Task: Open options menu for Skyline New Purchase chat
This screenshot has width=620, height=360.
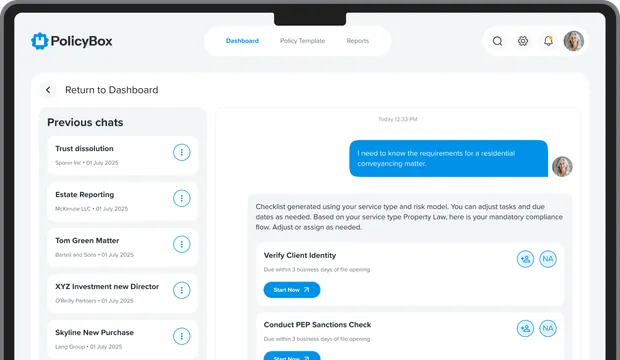Action: tap(181, 336)
